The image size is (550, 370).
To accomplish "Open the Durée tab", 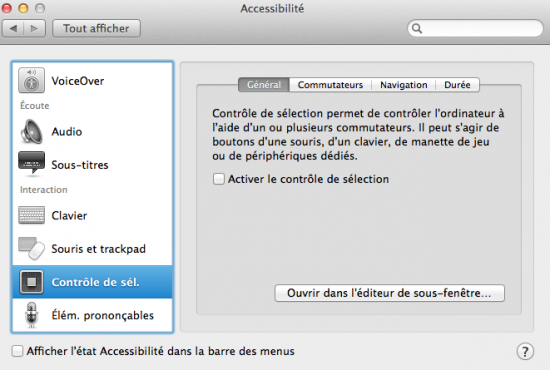I will tap(457, 85).
